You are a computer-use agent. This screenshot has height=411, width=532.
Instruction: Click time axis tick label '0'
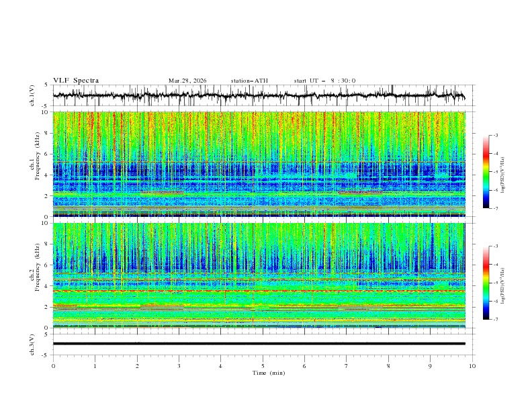pos(53,366)
